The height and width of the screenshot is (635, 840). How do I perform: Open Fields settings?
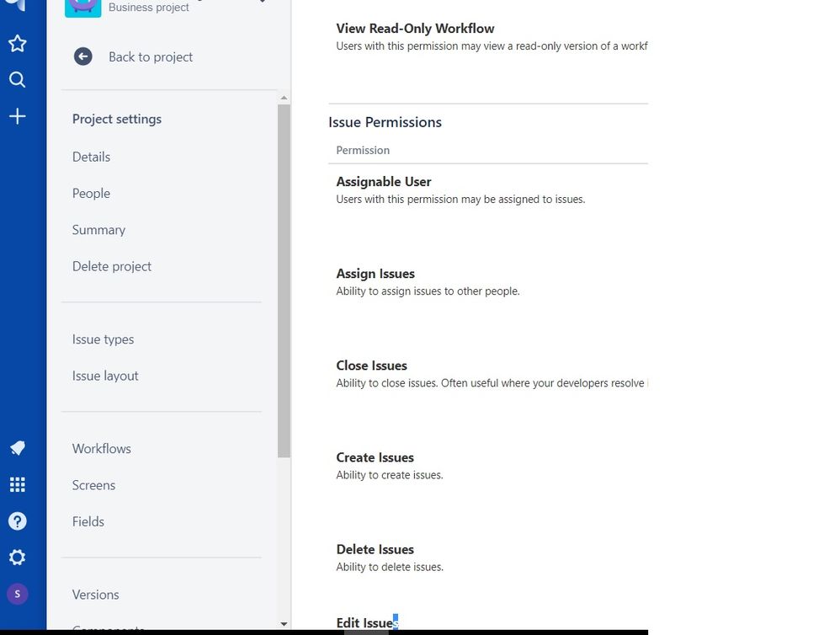88,521
